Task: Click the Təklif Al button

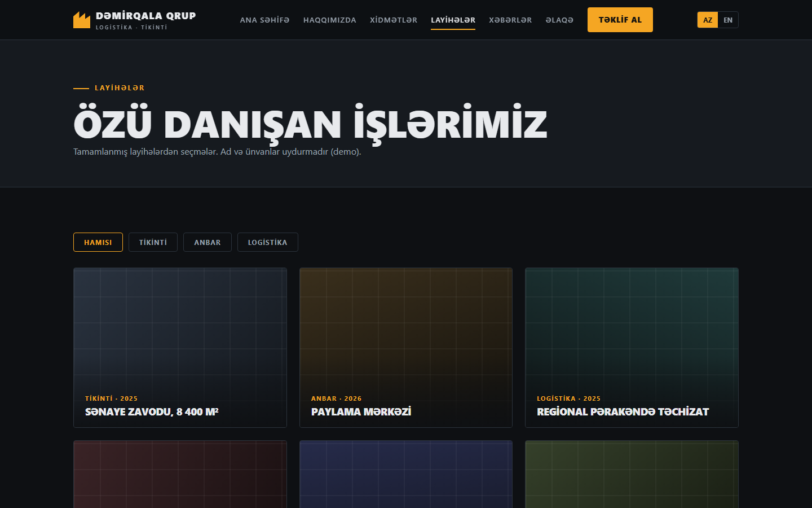Action: (x=620, y=20)
